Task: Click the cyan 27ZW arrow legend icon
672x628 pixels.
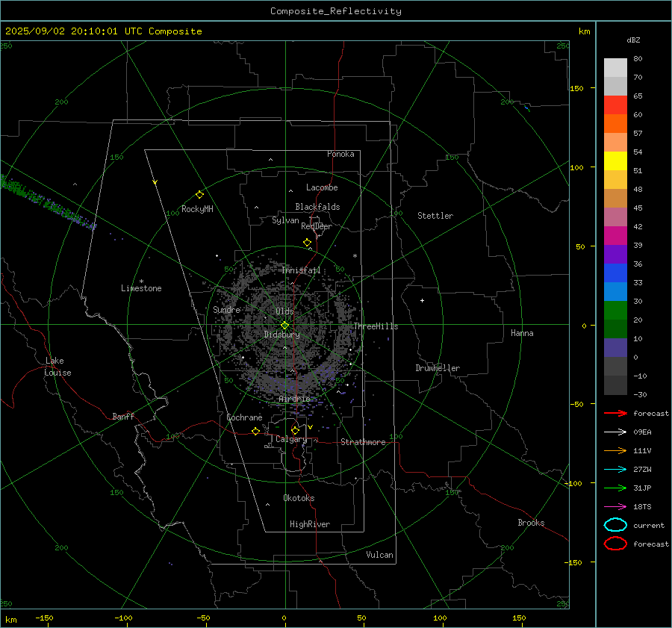Action: pyautogui.click(x=615, y=470)
